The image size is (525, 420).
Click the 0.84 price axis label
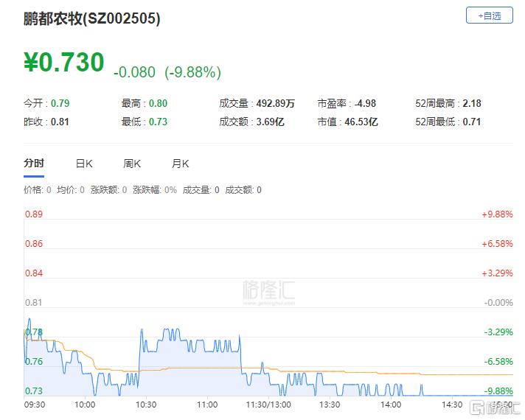point(34,273)
